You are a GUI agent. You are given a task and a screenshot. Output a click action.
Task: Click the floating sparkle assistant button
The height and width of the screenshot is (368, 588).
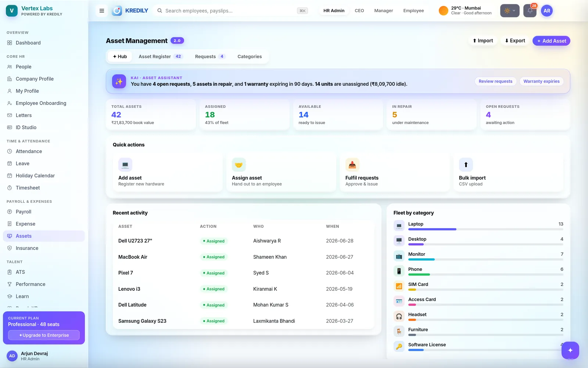570,350
